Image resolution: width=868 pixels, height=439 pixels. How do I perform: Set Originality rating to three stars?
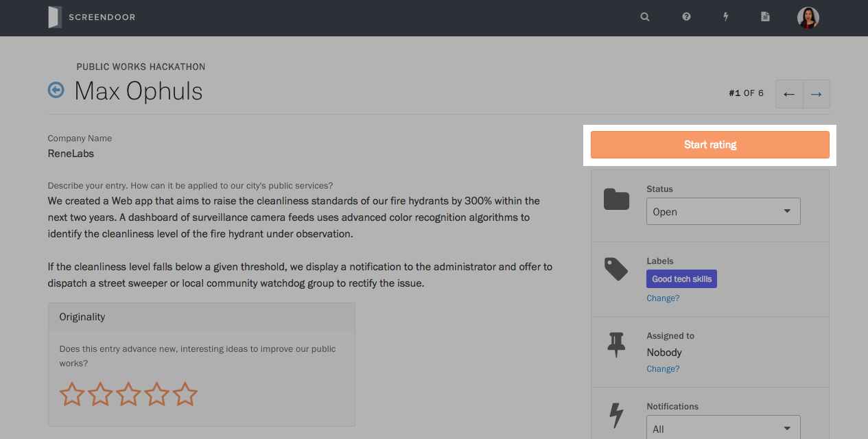(128, 394)
